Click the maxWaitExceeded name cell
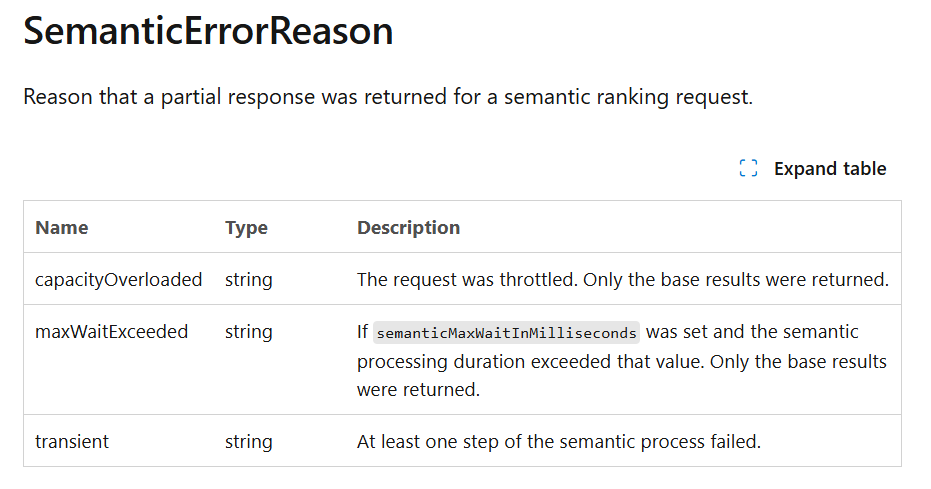Image resolution: width=931 pixels, height=489 pixels. pyautogui.click(x=112, y=331)
